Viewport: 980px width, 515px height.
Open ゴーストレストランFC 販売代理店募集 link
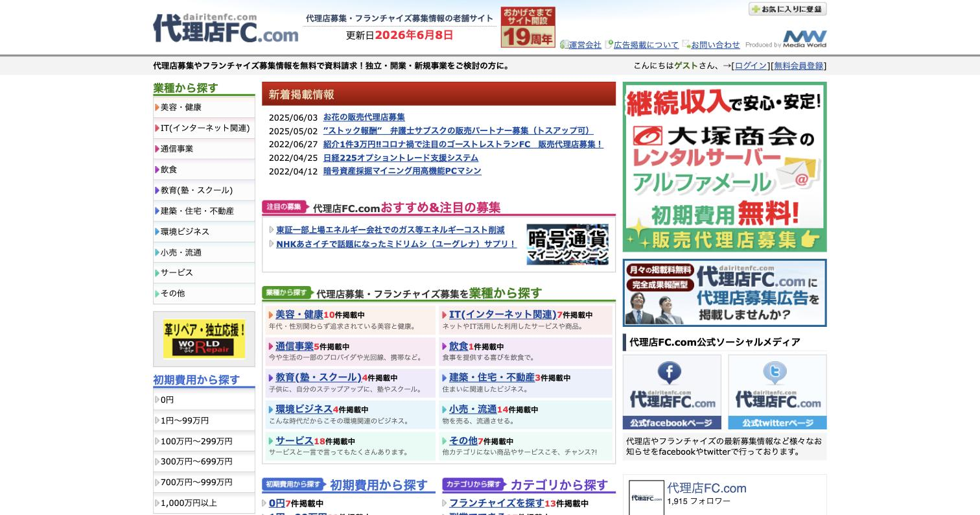(x=463, y=144)
